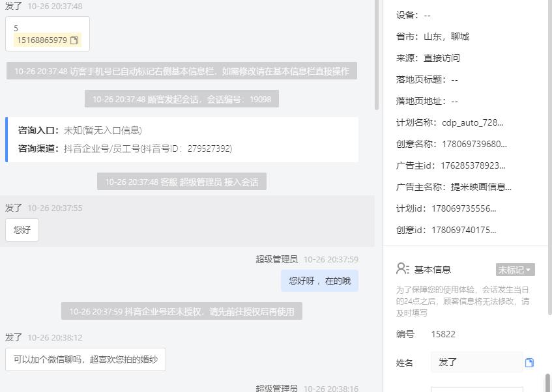Viewport: 552px width, 392px height.
Task: Click the notice 抖音企业号还未授权
Action: tap(182, 311)
